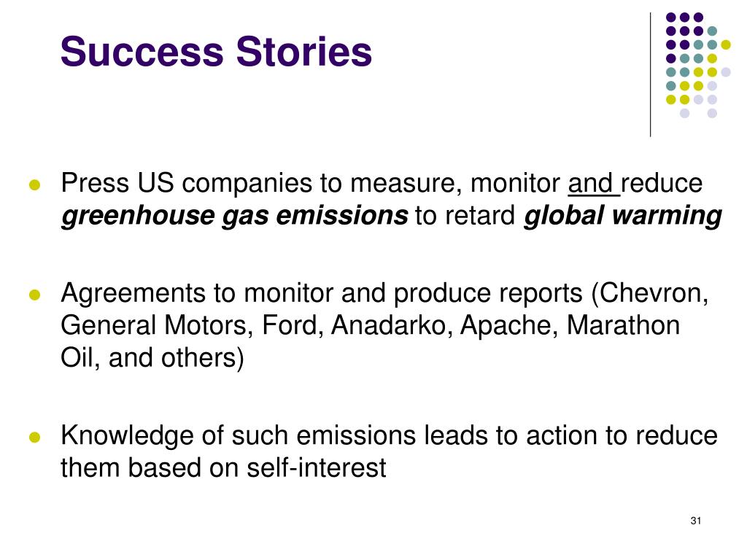Viewport: 747px width, 560px height.
Task: Click 'Marathon' in the second bullet
Action: pyautogui.click(x=623, y=326)
